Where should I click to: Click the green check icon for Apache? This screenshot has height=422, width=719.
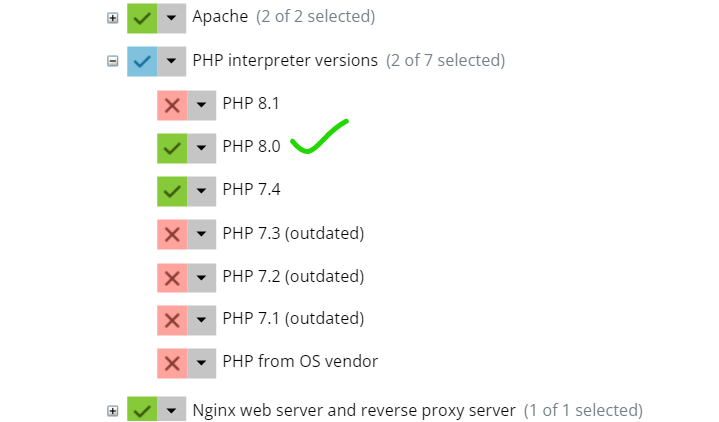tap(142, 17)
